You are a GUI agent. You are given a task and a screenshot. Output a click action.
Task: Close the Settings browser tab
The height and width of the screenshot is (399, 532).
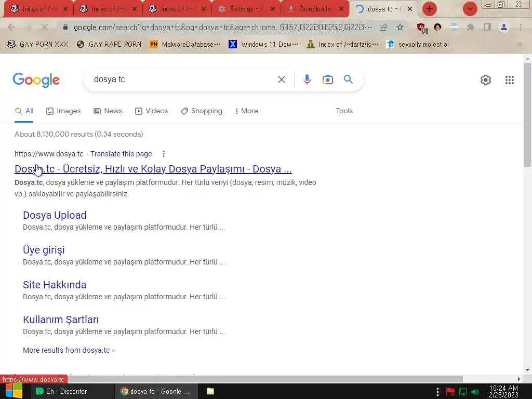(272, 9)
